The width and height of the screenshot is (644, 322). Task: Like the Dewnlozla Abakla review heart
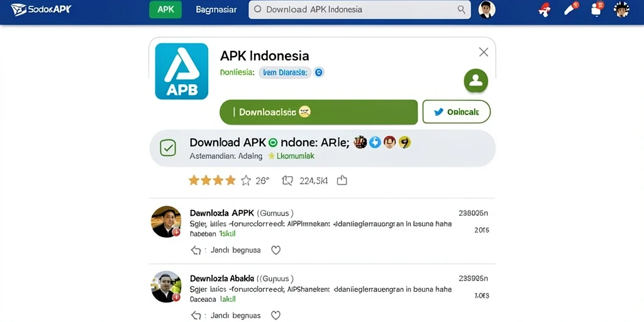point(276,316)
